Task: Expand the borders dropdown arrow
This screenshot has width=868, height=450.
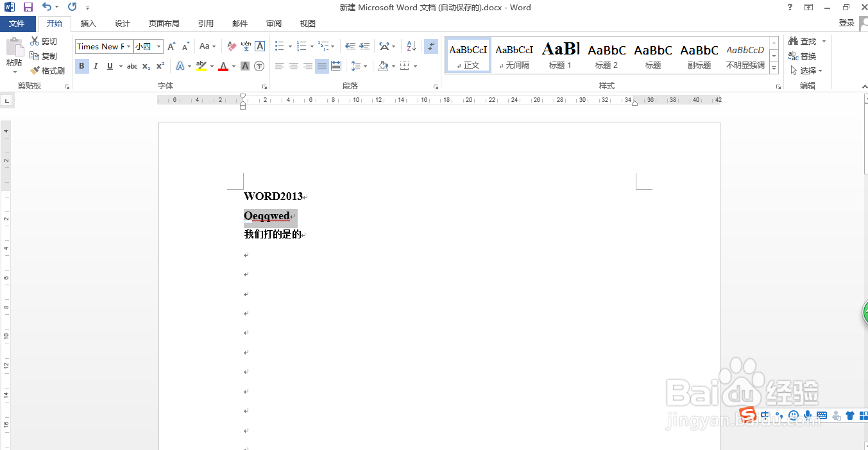Action: (415, 66)
